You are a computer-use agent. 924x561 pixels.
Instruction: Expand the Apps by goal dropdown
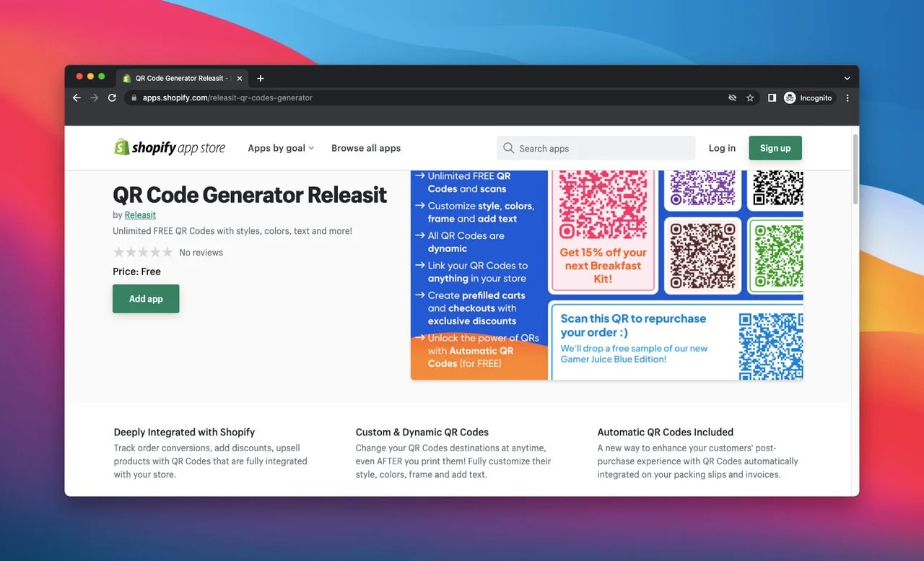281,148
